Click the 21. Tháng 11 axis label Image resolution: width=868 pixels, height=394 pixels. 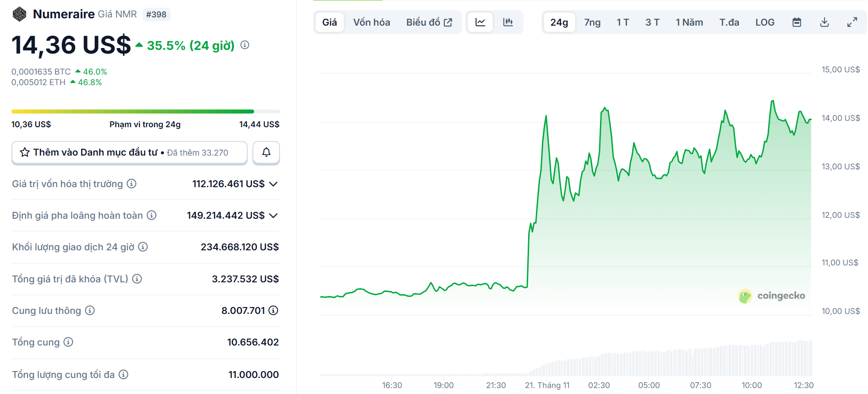547,385
